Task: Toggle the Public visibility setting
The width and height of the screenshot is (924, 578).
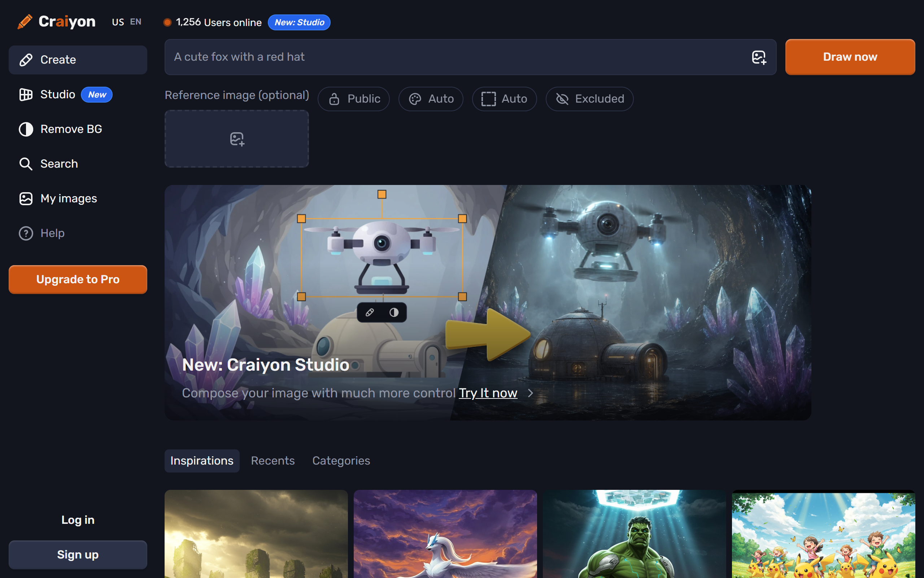Action: 354,99
